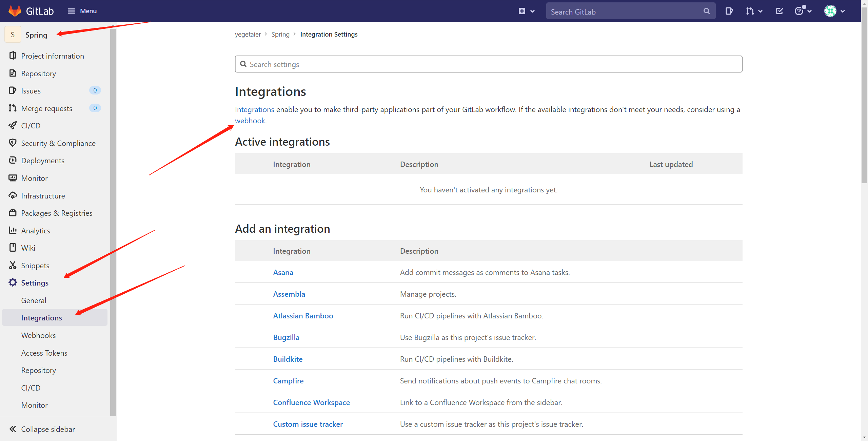Image resolution: width=868 pixels, height=441 pixels.
Task: Expand merge requests dropdown chevron in top bar
Action: tap(760, 12)
